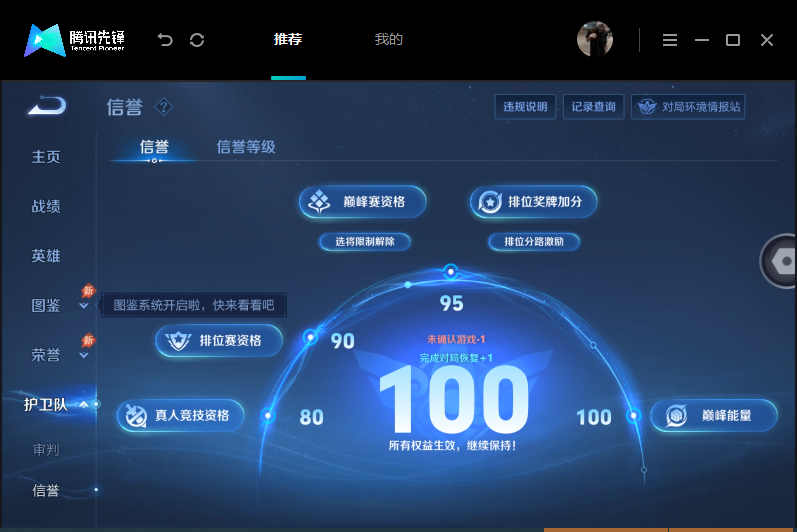The image size is (797, 532).
Task: Open the hamburger menu icon
Action: (x=669, y=40)
